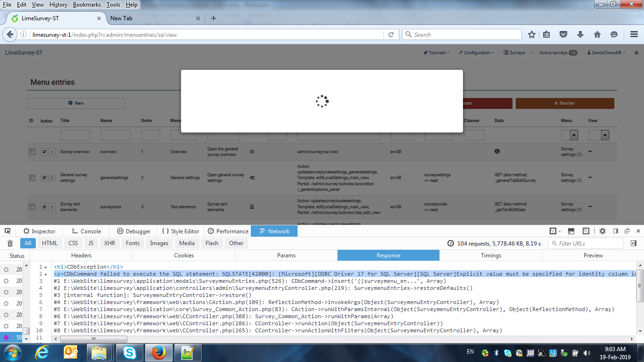Open the Active surveys link
Image resolution: width=644 pixels, height=362 pixels.
(558, 53)
